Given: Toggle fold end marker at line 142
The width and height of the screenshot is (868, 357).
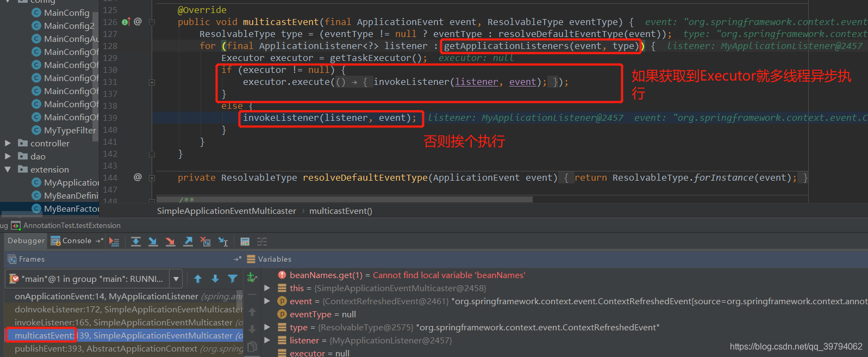Looking at the screenshot, I should click(x=152, y=154).
